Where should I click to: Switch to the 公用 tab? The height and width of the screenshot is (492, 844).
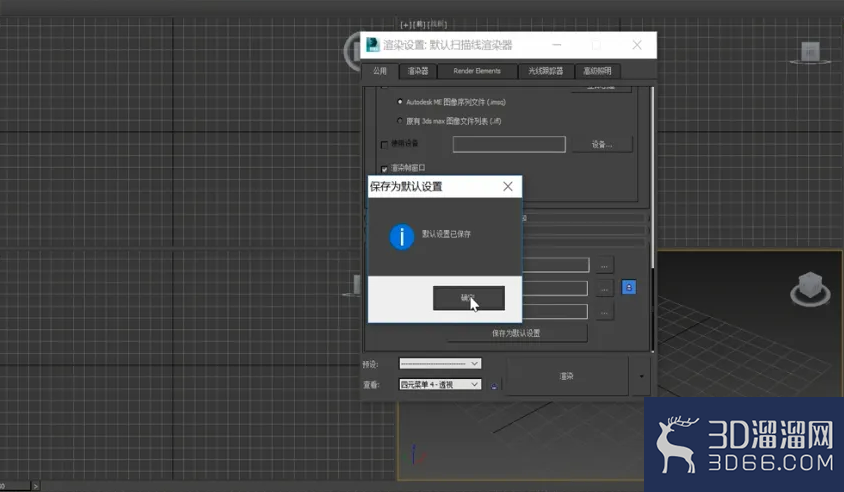(x=380, y=71)
